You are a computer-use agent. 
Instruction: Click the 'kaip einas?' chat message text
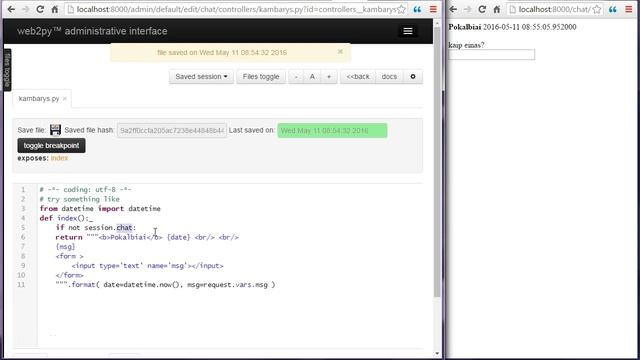(x=466, y=45)
